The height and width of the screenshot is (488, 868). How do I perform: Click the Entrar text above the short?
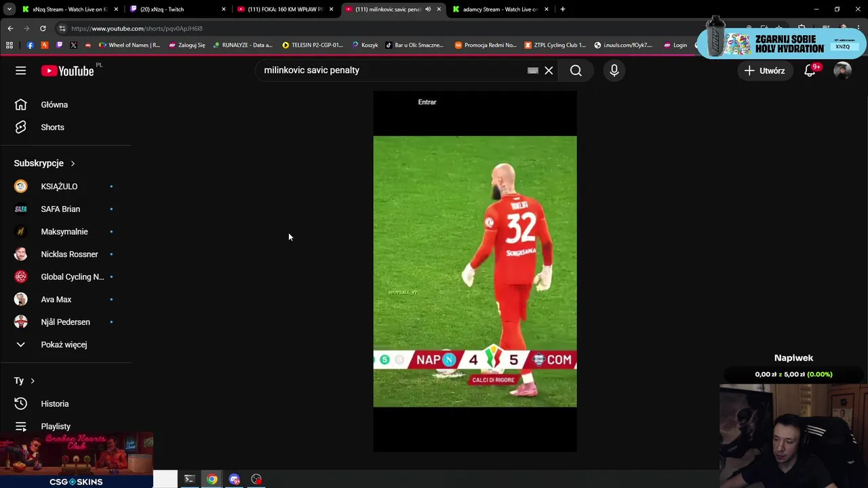tap(427, 102)
